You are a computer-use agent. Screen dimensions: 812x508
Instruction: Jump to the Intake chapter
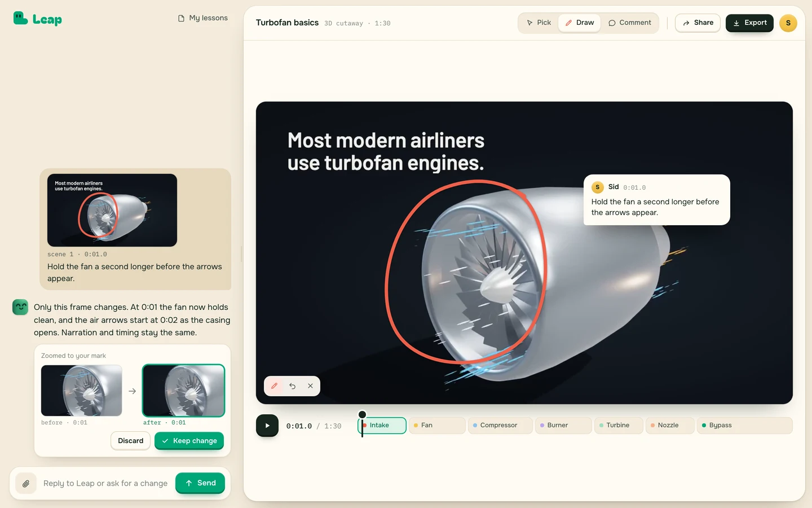click(382, 426)
